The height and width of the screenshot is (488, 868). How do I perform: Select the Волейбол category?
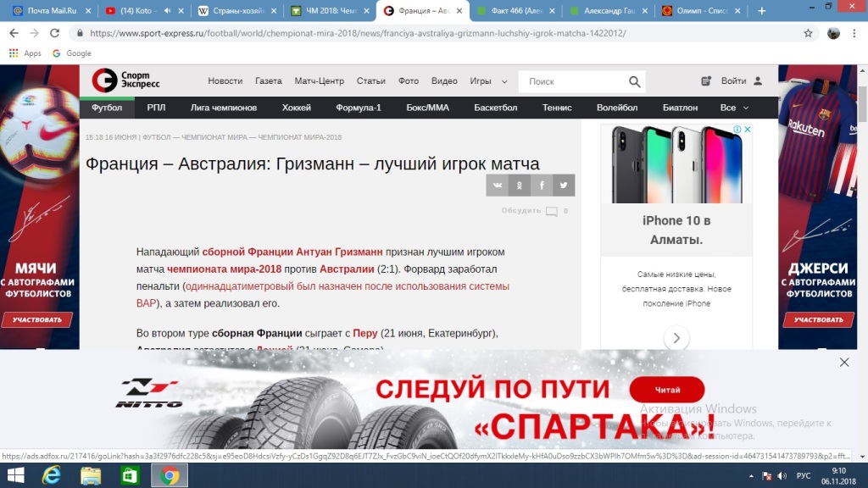pos(617,108)
